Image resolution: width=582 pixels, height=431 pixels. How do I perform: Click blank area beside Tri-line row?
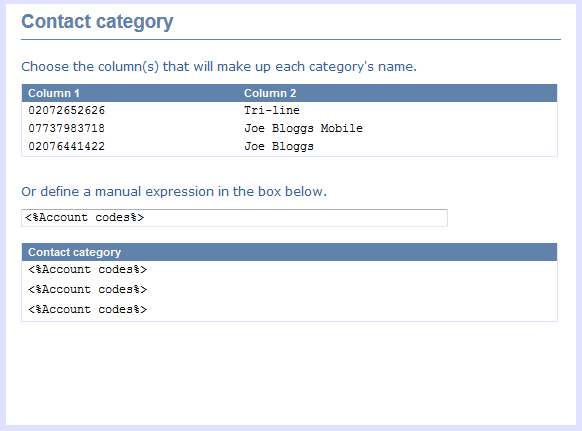(x=427, y=110)
